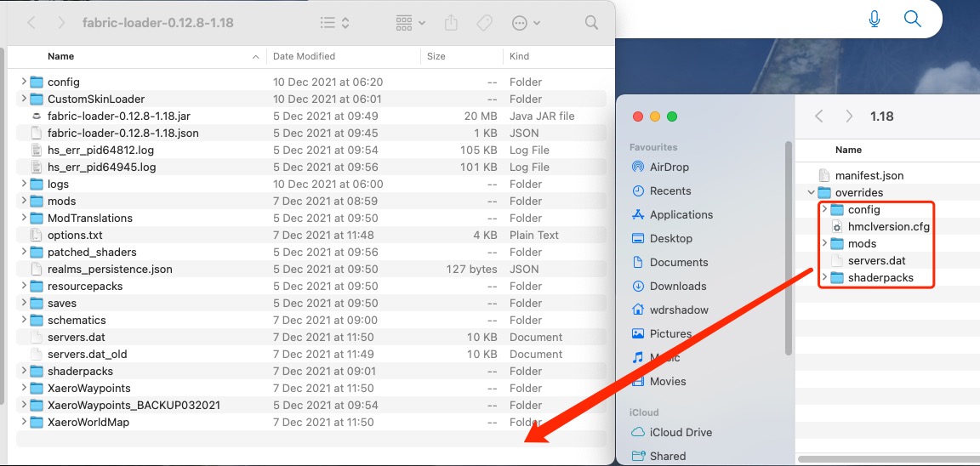This screenshot has height=466, width=980.
Task: Expand the resourcepacks folder
Action: point(24,286)
